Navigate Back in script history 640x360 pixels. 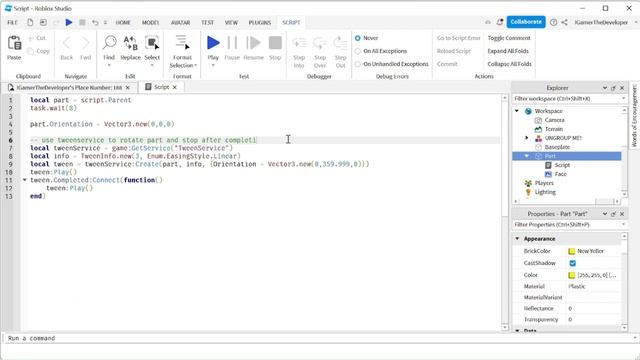[67, 43]
